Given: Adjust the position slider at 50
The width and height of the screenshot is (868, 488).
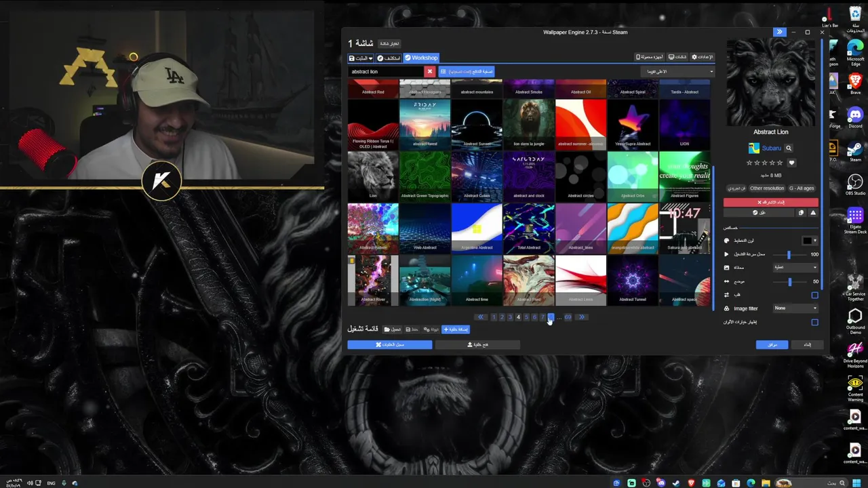Looking at the screenshot, I should click(x=789, y=281).
